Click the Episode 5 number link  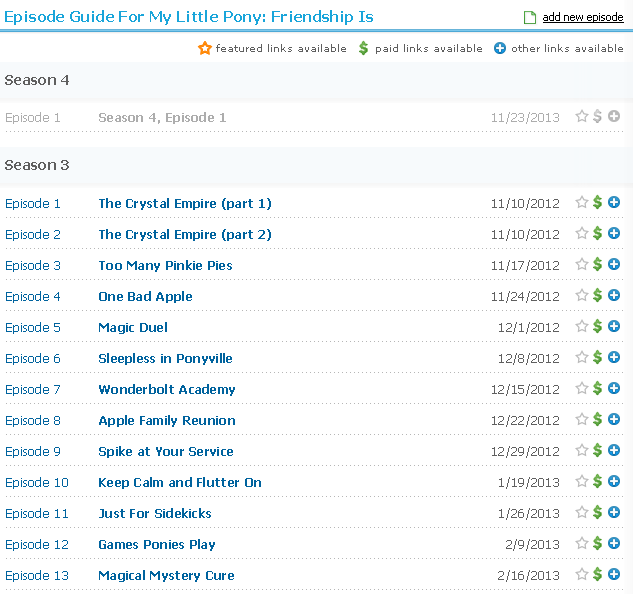[33, 327]
